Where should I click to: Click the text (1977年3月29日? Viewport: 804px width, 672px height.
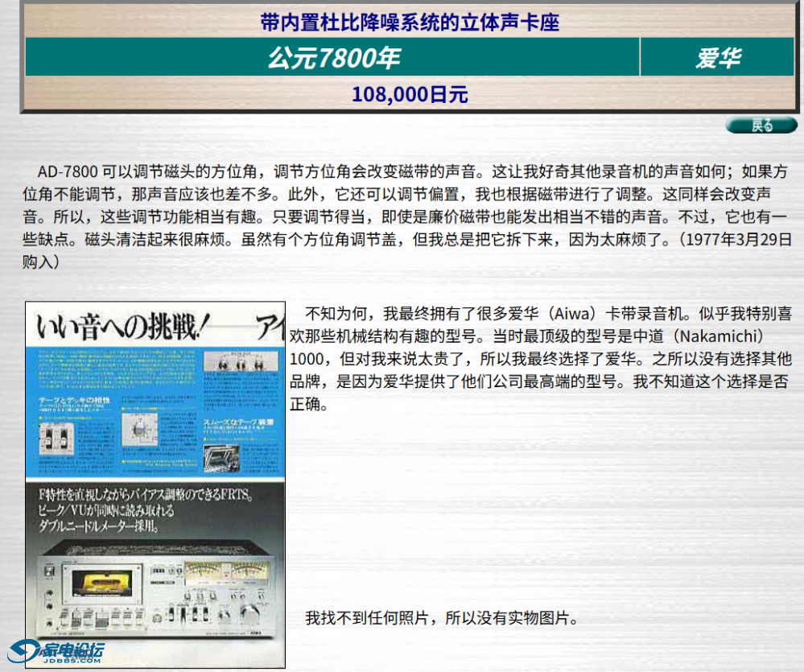pos(736,239)
